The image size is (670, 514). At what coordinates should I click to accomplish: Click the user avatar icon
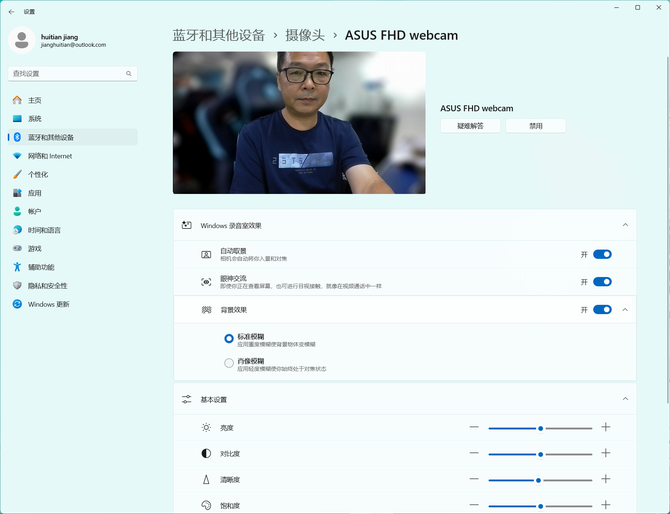21,40
